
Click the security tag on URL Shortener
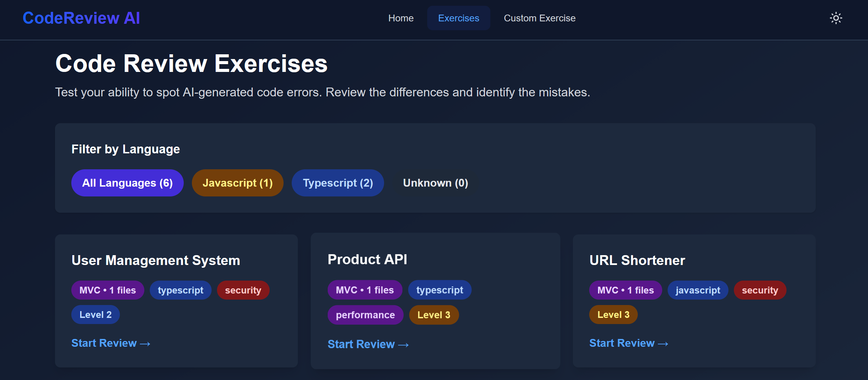click(x=760, y=290)
